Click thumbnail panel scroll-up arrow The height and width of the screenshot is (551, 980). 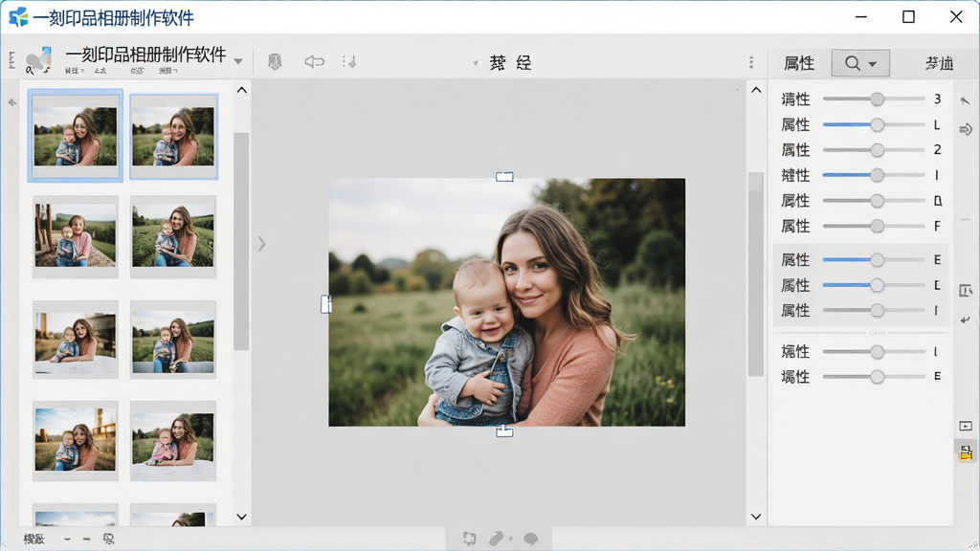point(242,90)
